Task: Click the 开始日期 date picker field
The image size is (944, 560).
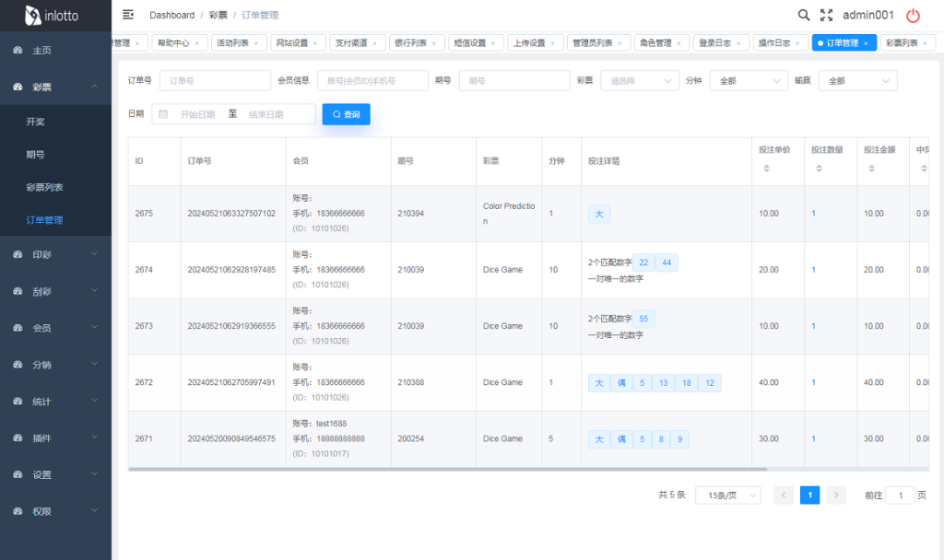Action: tap(197, 114)
